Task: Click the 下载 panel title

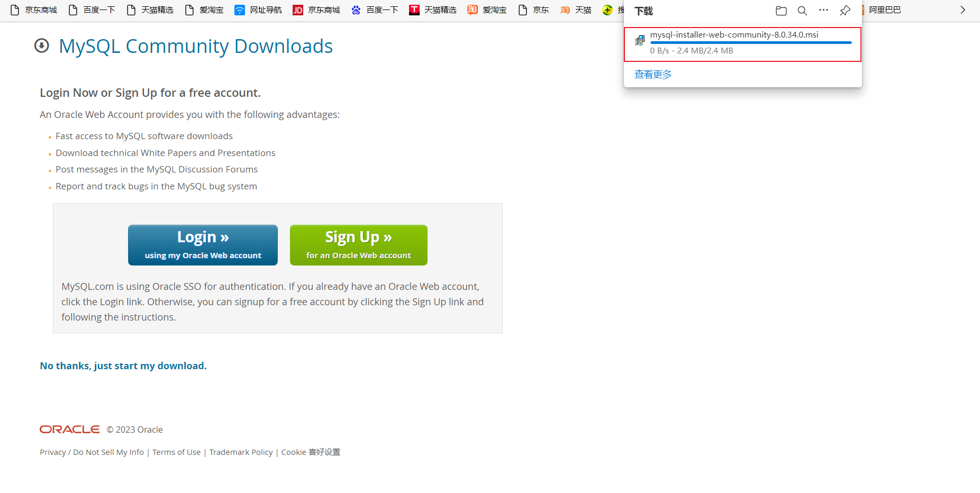Action: 643,11
